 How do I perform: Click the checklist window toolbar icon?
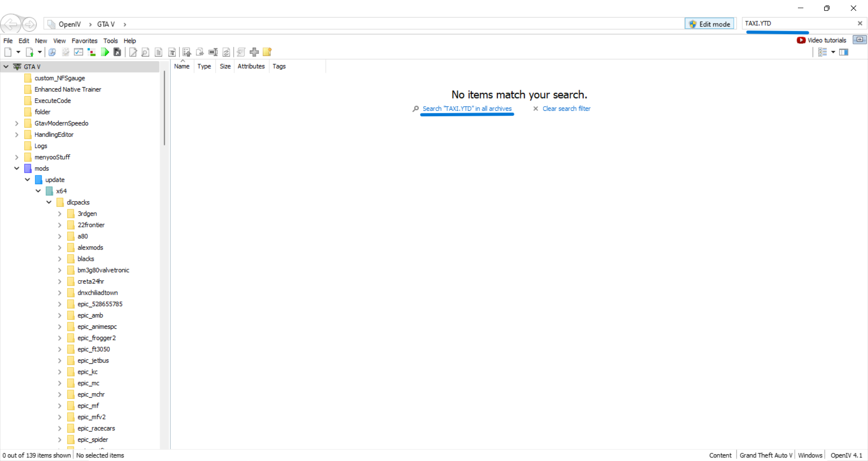coord(79,52)
